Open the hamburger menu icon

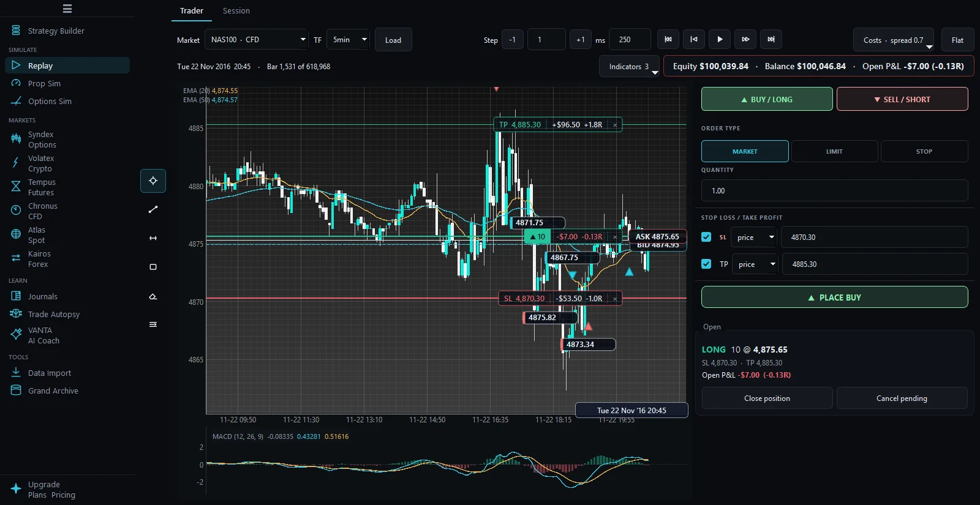click(67, 9)
